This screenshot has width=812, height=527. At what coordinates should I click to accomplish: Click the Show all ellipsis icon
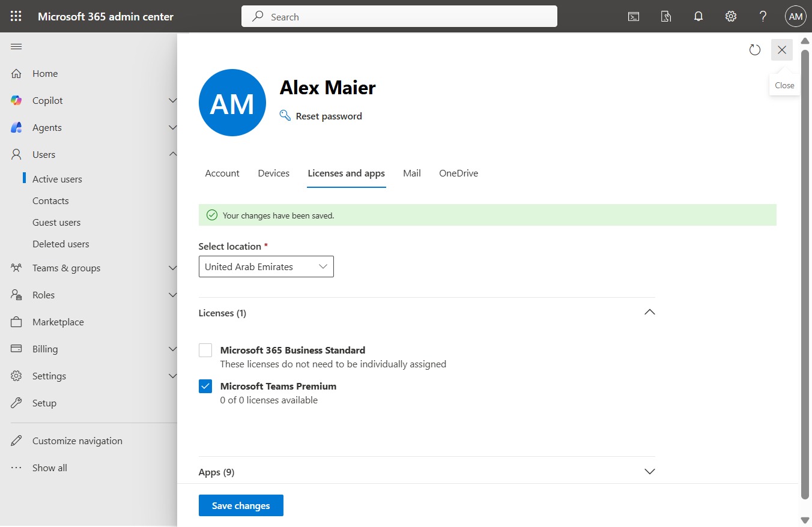coord(17,468)
